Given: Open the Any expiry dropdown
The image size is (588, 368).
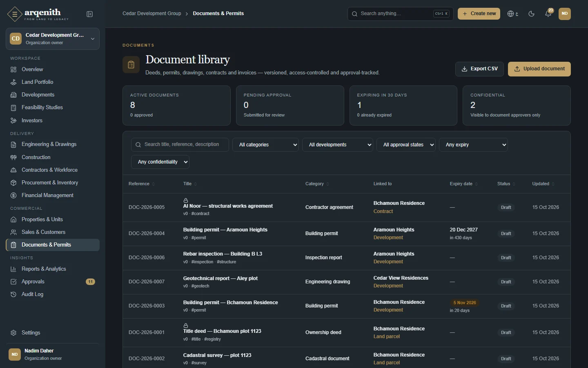Looking at the screenshot, I should [x=473, y=145].
